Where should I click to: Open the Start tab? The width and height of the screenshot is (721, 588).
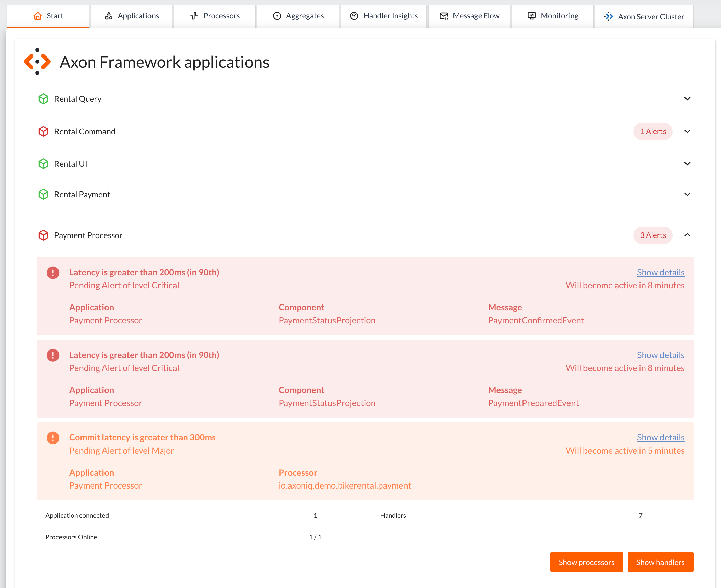point(48,16)
